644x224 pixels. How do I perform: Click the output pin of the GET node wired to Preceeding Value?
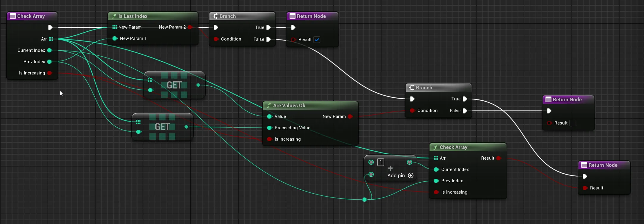pos(186,127)
